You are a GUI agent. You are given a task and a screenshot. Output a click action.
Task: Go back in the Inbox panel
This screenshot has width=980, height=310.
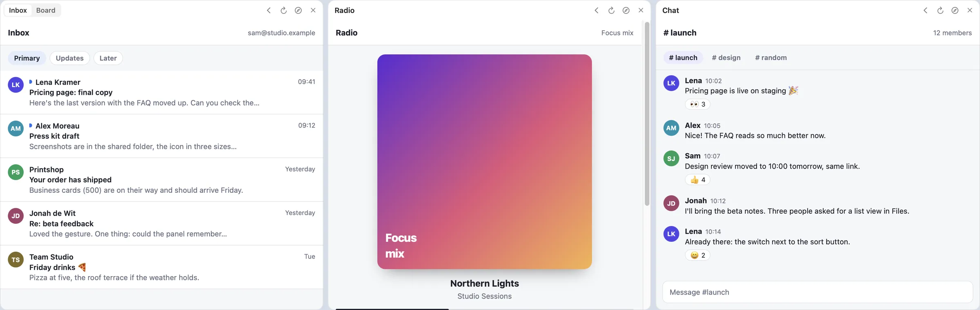point(269,11)
